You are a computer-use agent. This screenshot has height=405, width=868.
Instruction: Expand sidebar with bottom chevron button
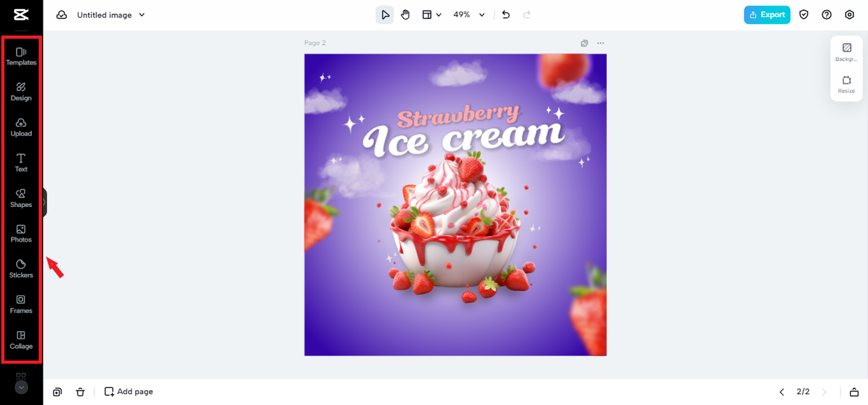[x=21, y=387]
